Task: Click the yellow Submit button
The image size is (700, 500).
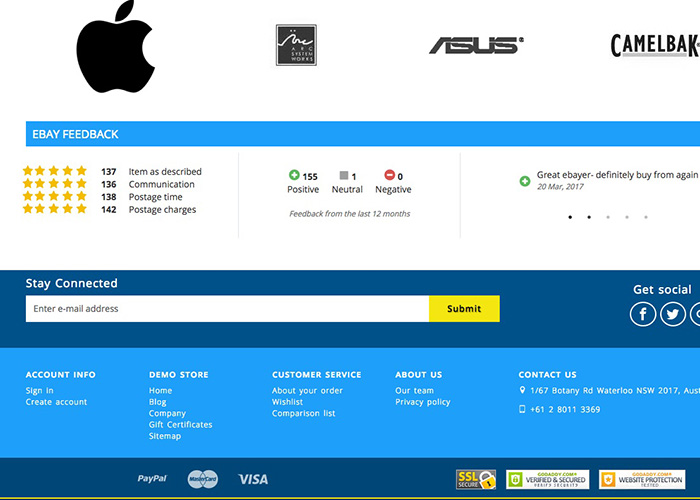Action: pos(464,308)
